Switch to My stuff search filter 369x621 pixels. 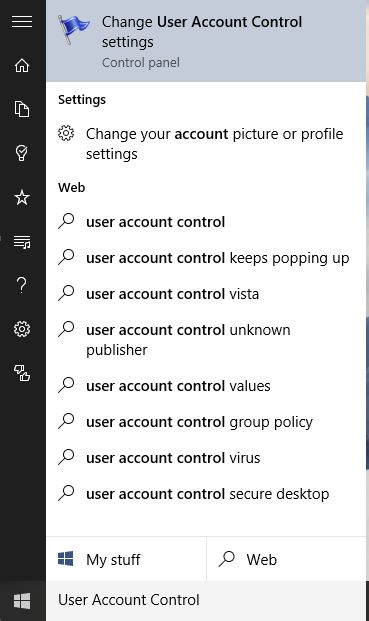coord(126,559)
